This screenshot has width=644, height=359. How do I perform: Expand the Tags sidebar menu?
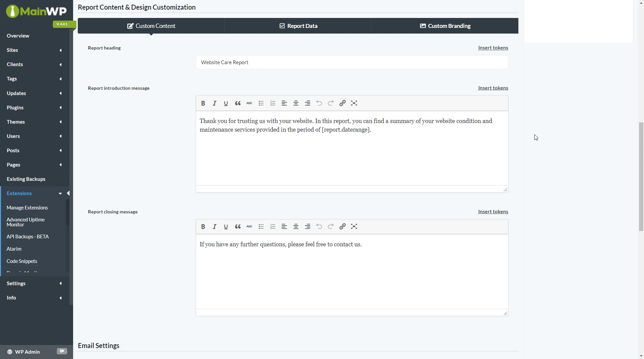(x=35, y=78)
